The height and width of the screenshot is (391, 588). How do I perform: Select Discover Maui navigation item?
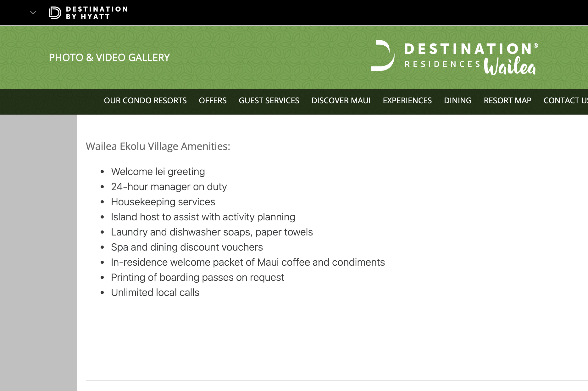click(x=341, y=100)
